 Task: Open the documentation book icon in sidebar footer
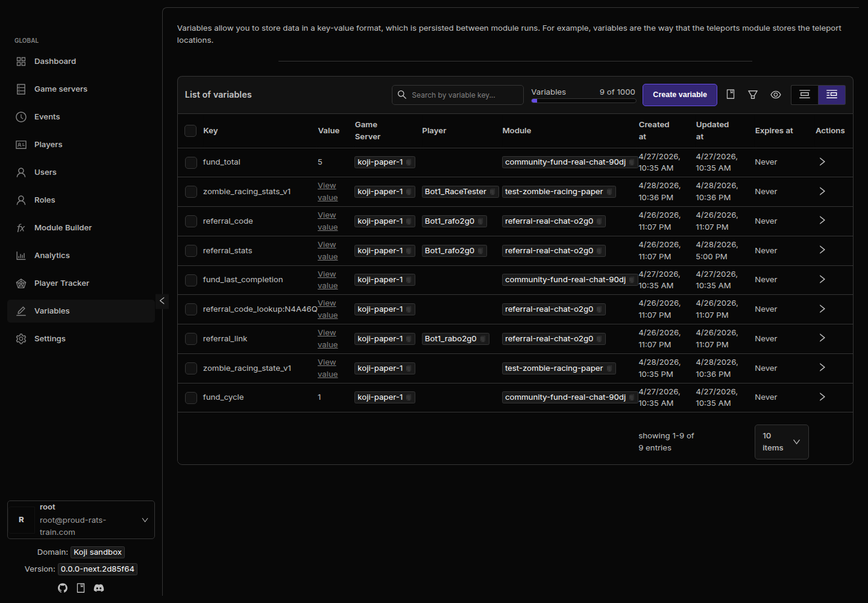point(81,588)
